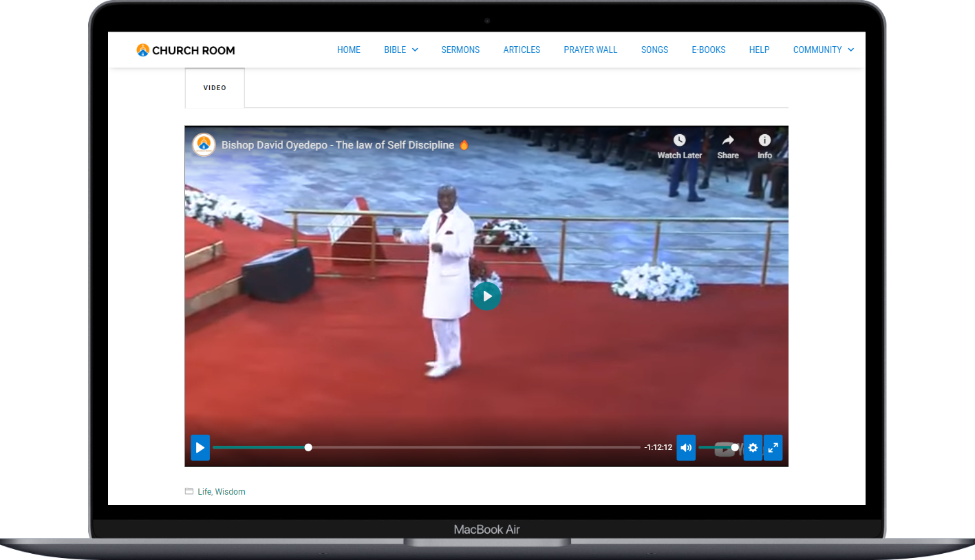Visit the PRAYER WALL page
This screenshot has width=975, height=560.
point(590,50)
